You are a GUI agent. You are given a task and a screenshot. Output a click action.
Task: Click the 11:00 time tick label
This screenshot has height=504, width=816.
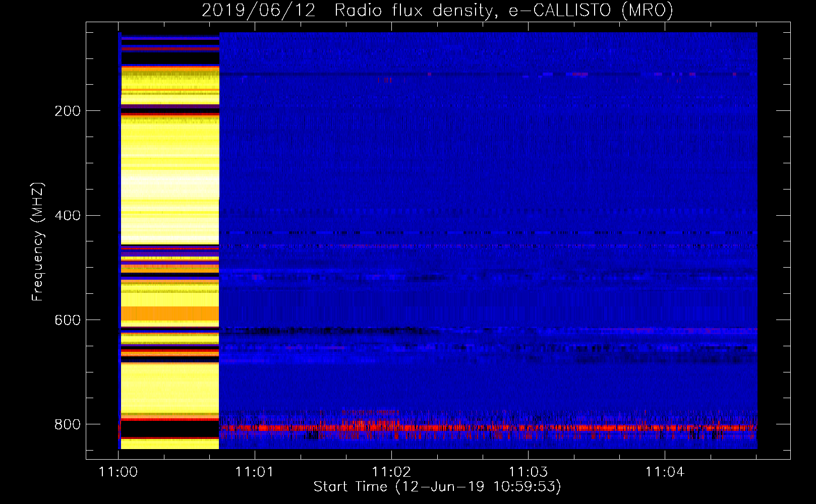(x=118, y=472)
